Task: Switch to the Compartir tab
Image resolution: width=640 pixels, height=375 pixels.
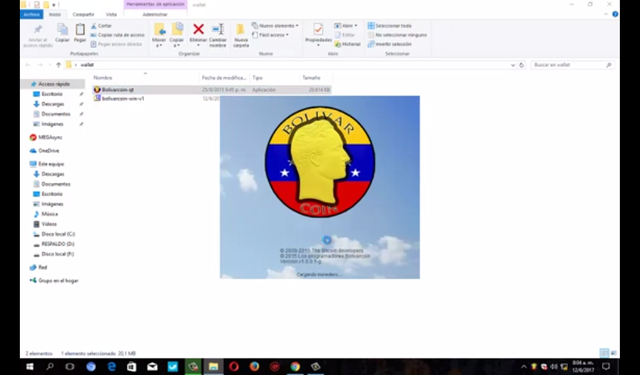Action: (83, 14)
